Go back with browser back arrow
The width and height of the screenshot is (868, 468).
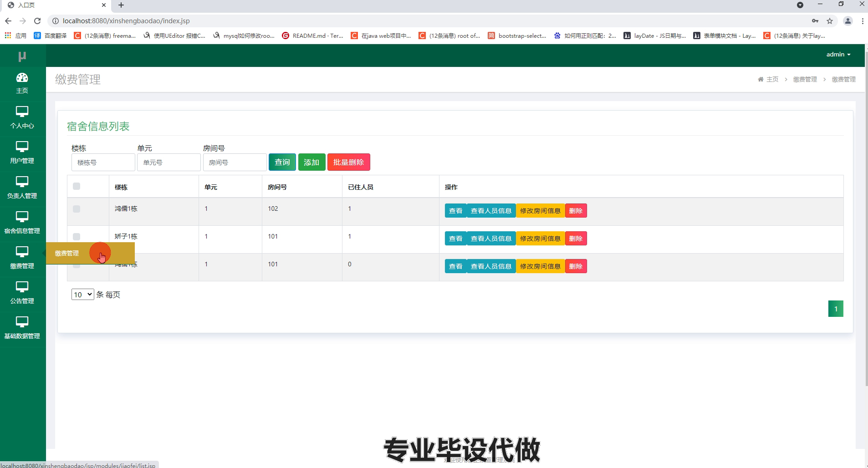pyautogui.click(x=8, y=21)
